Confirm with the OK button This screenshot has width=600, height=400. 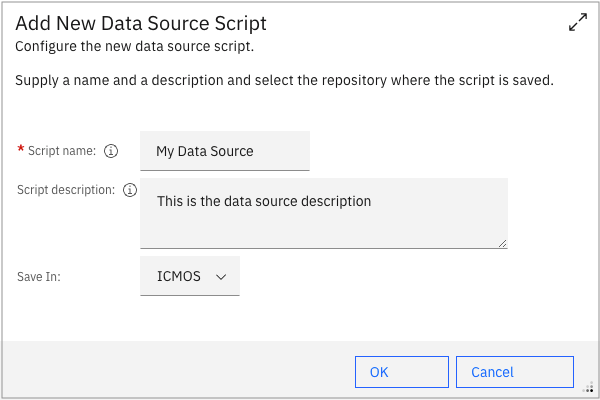click(x=402, y=372)
